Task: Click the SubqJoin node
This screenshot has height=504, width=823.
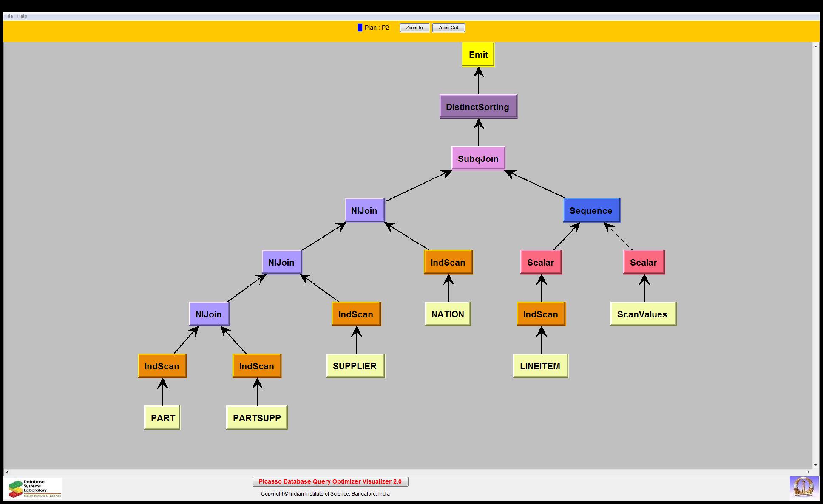Action: 478,159
